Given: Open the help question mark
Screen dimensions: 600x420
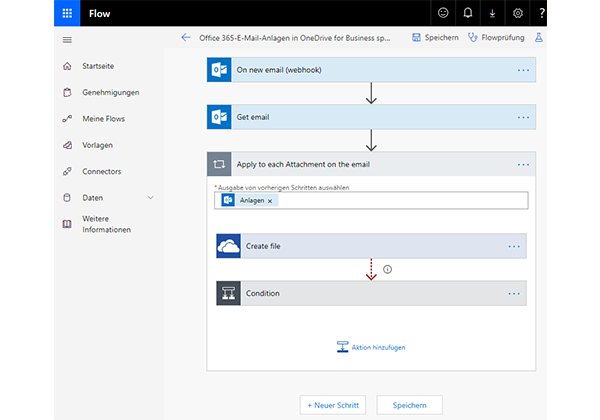Looking at the screenshot, I should tap(541, 13).
